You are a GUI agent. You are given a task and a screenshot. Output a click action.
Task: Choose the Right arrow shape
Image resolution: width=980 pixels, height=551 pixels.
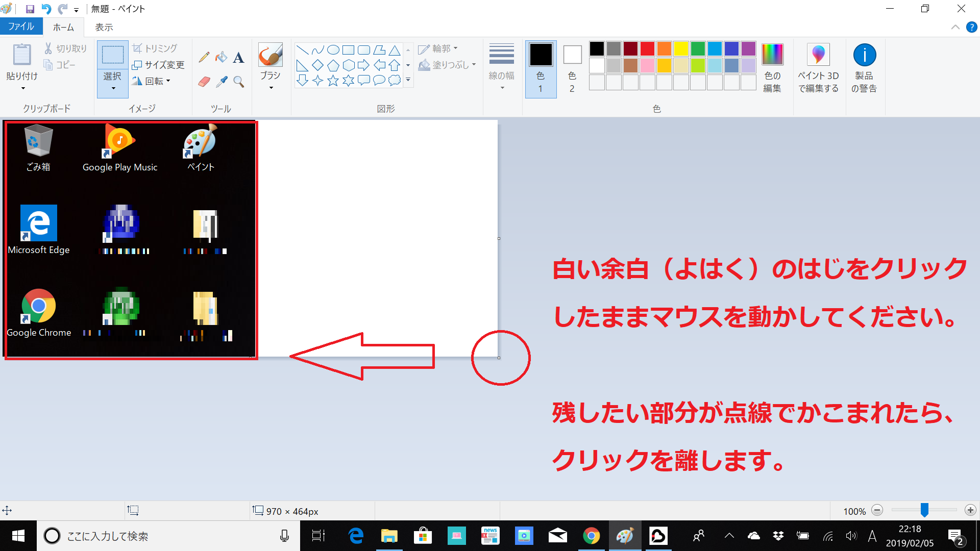(364, 65)
